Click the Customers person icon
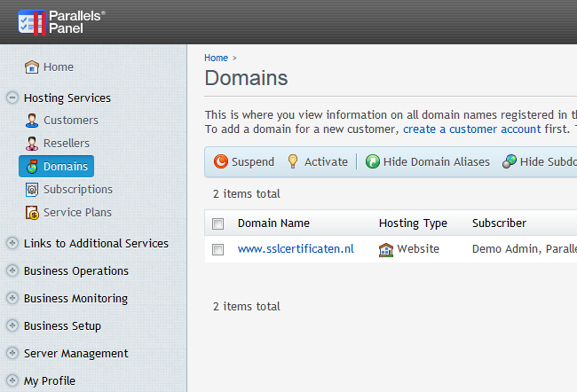Viewport: 577px width, 392px height. 32,121
